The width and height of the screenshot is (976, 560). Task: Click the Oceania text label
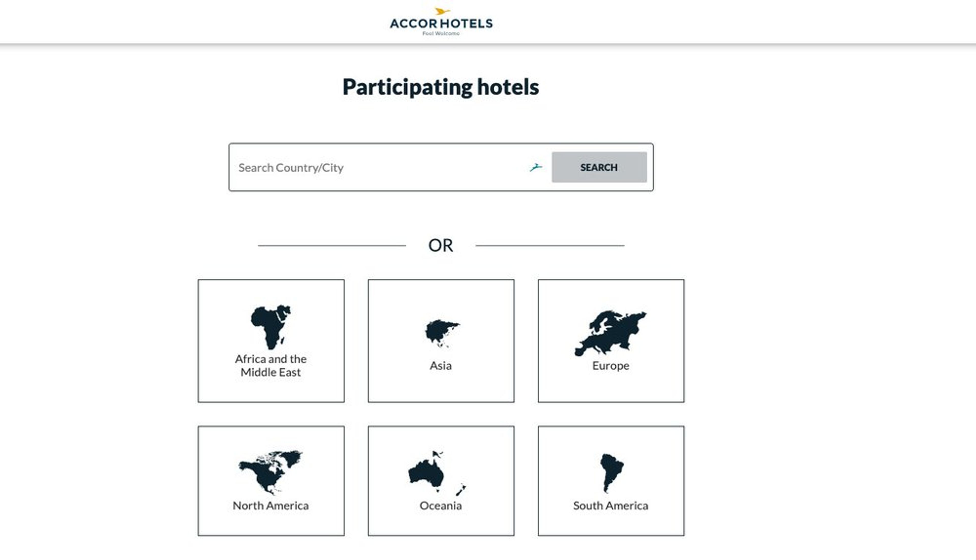(x=440, y=505)
